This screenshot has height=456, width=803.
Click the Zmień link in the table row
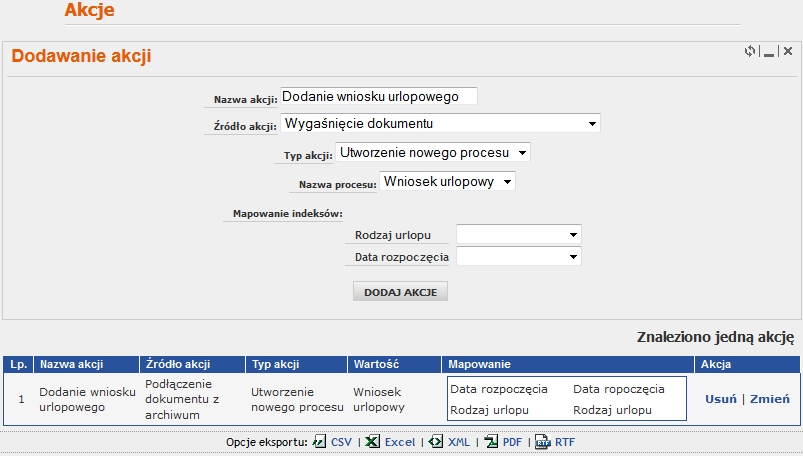pos(770,398)
